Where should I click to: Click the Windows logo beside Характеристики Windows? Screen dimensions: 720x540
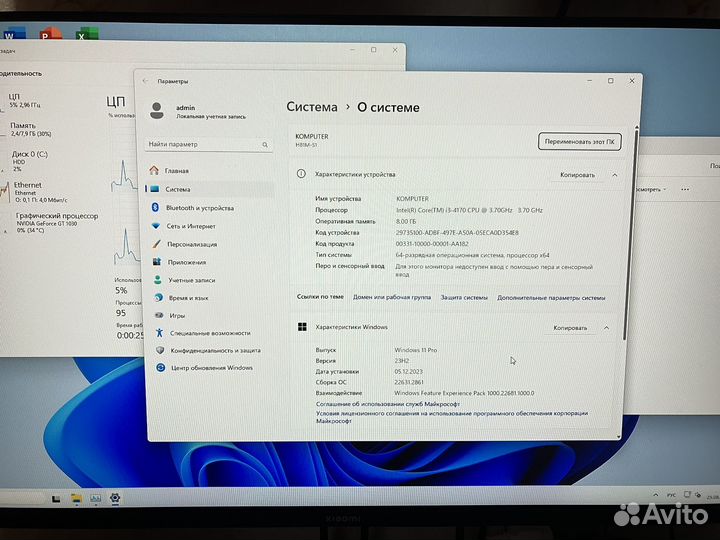[302, 326]
